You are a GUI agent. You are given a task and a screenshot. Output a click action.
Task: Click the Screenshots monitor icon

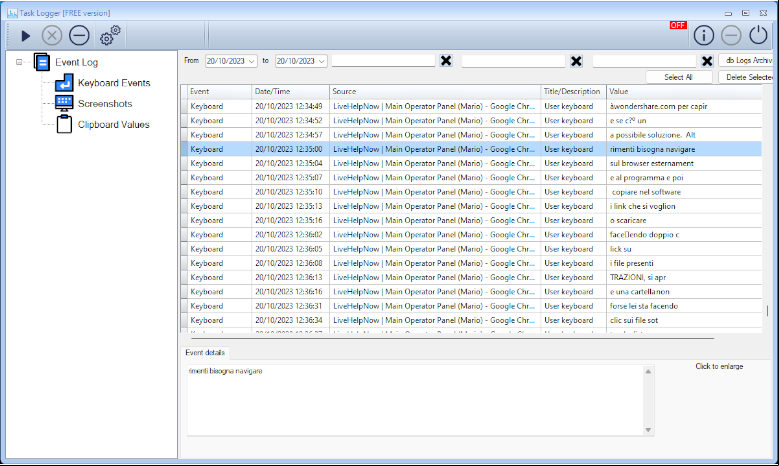click(64, 103)
